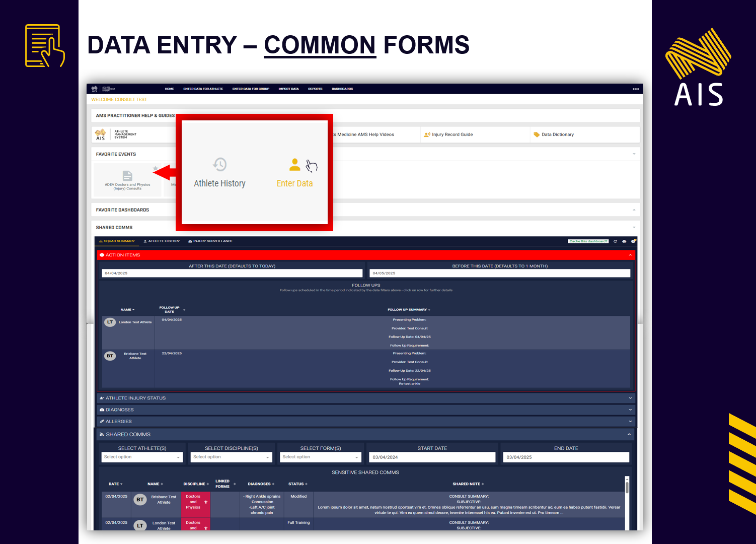Click the Enter Data label in the popup
756x544 pixels.
(x=295, y=183)
